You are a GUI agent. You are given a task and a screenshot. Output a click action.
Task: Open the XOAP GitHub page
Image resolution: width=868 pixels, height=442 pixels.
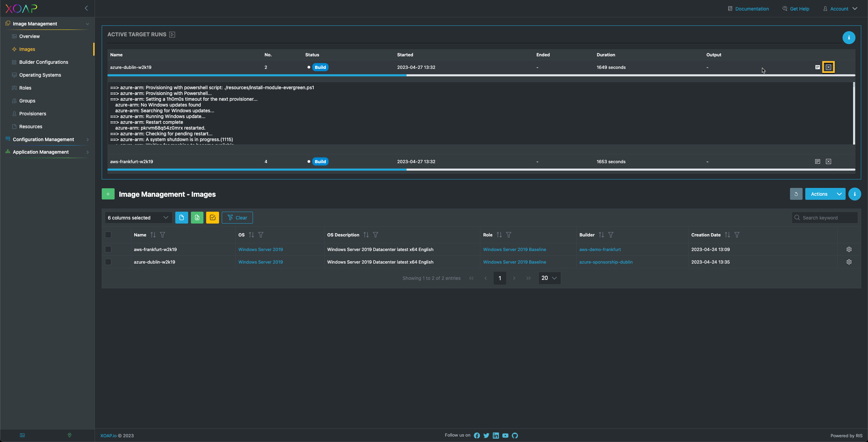pyautogui.click(x=515, y=436)
